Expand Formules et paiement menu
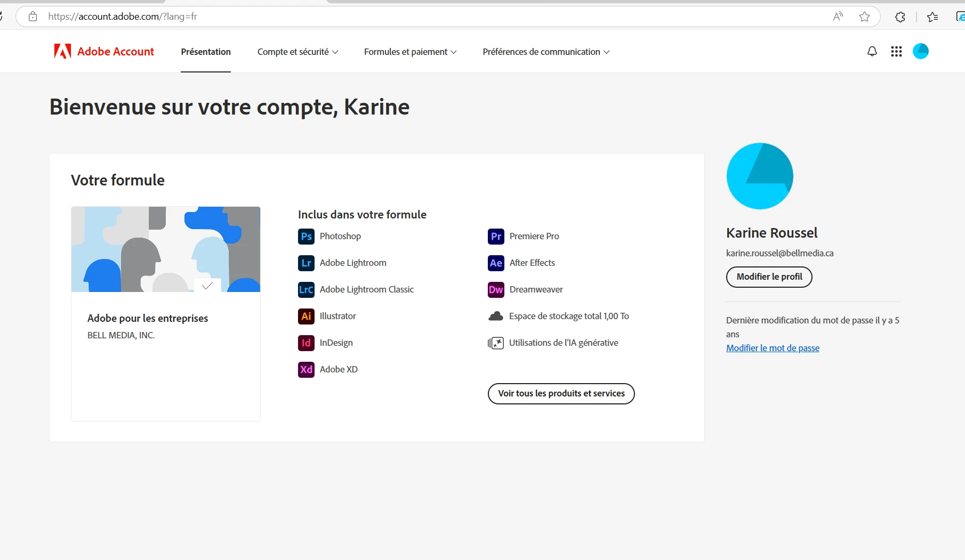This screenshot has width=965, height=560. [x=410, y=52]
